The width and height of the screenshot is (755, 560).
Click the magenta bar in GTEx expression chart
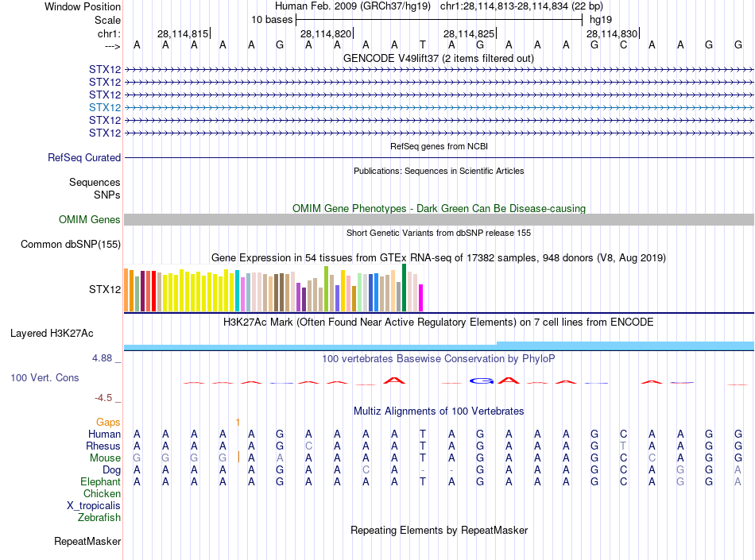click(x=420, y=298)
